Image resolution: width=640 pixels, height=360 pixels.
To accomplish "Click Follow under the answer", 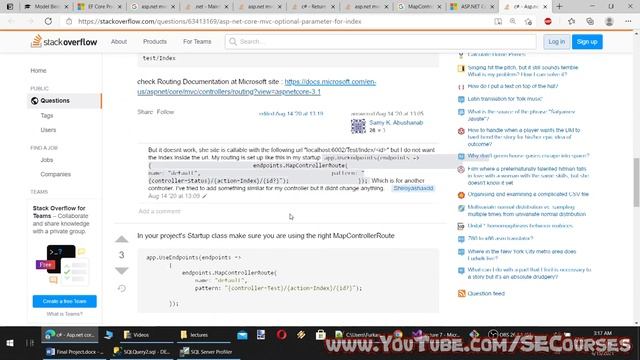I will (x=165, y=112).
